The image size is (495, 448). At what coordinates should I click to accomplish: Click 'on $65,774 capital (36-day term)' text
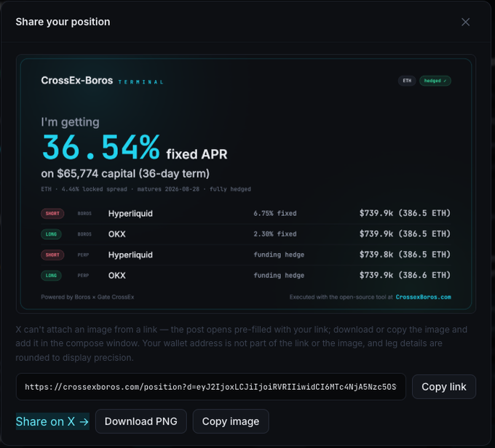(125, 174)
